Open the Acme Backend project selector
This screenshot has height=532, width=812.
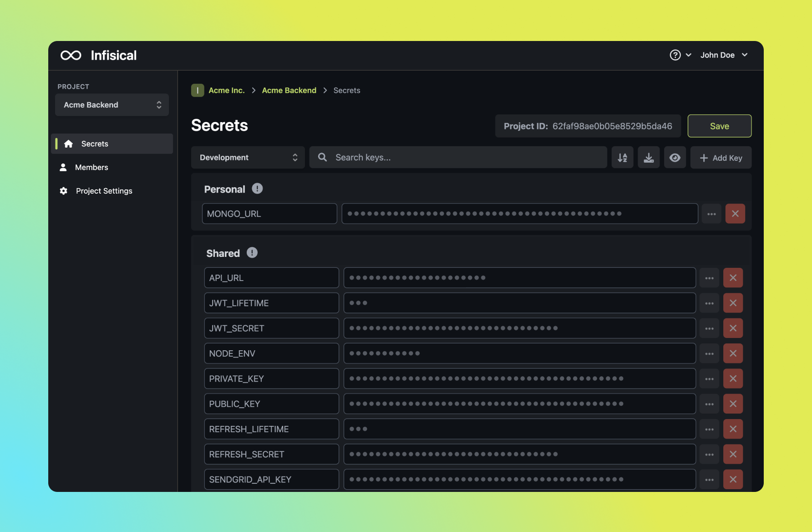112,105
